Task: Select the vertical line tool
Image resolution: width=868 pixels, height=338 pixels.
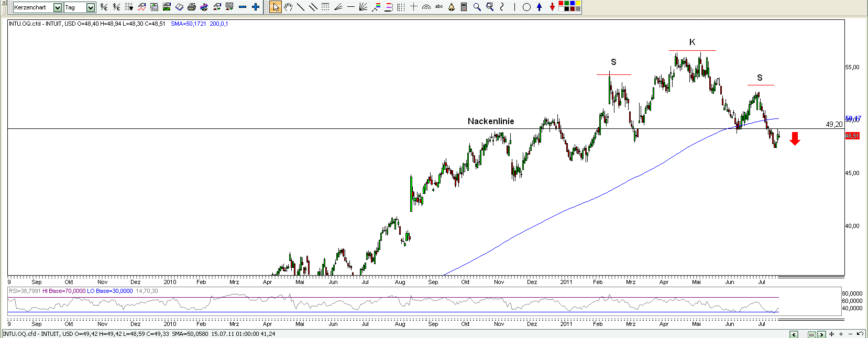Action: pyautogui.click(x=514, y=7)
